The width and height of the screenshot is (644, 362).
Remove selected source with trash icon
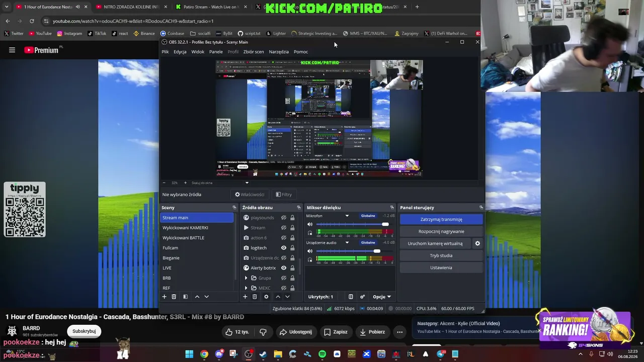point(255,297)
